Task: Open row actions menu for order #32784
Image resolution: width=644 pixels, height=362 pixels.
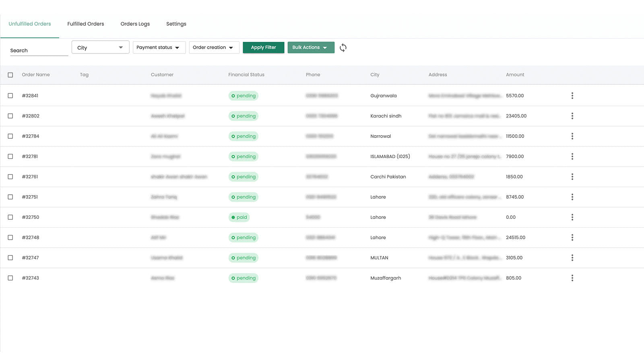Action: [x=572, y=136]
